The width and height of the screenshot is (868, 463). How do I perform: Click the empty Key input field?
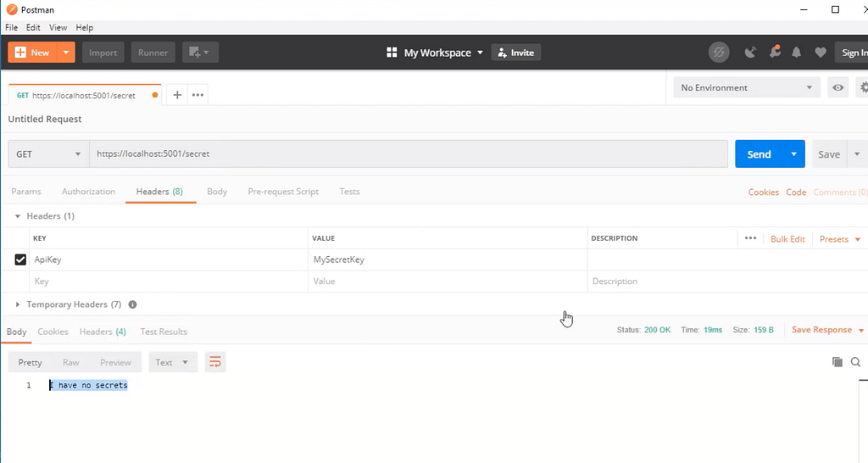[x=169, y=282]
